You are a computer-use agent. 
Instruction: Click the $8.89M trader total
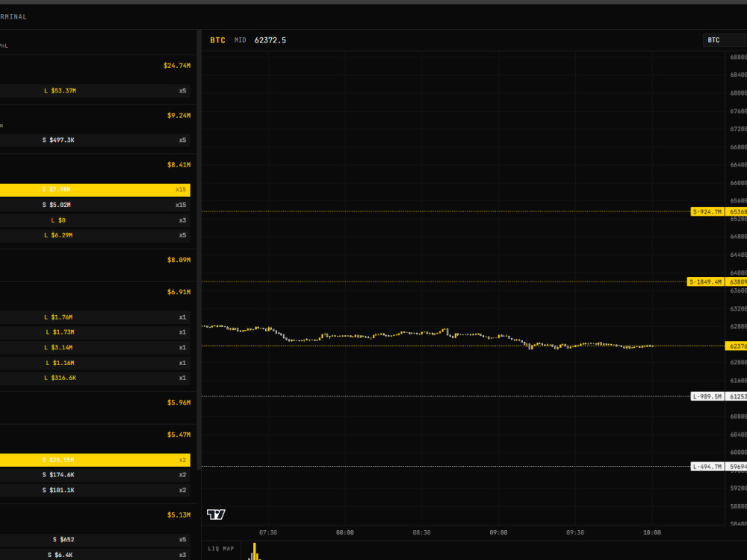coord(179,260)
